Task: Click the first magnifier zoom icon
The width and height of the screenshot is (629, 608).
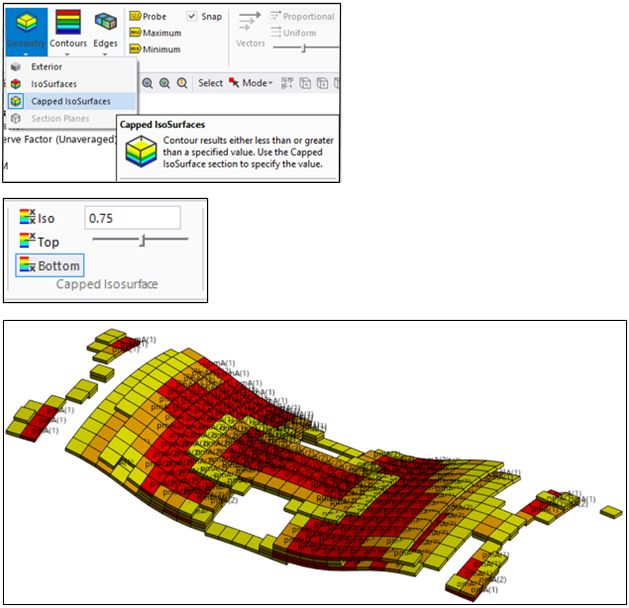Action: click(147, 83)
